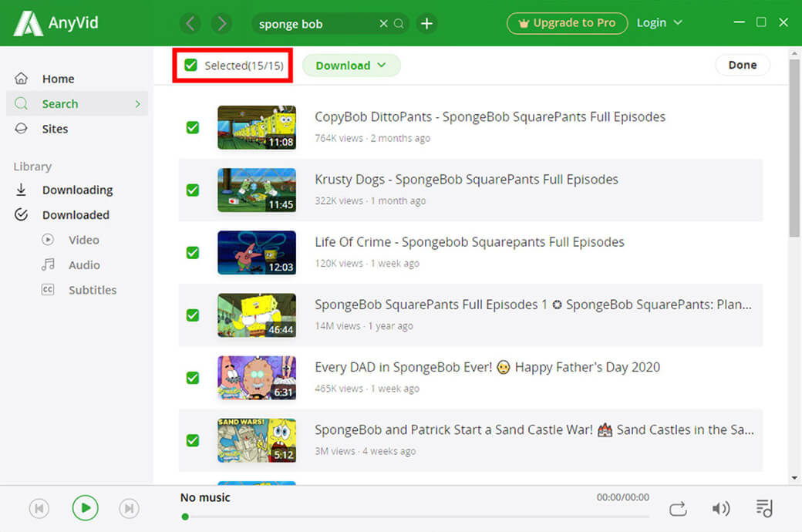The width and height of the screenshot is (802, 532).
Task: Open the Every DAD 6:31 thumbnail
Action: click(x=257, y=378)
